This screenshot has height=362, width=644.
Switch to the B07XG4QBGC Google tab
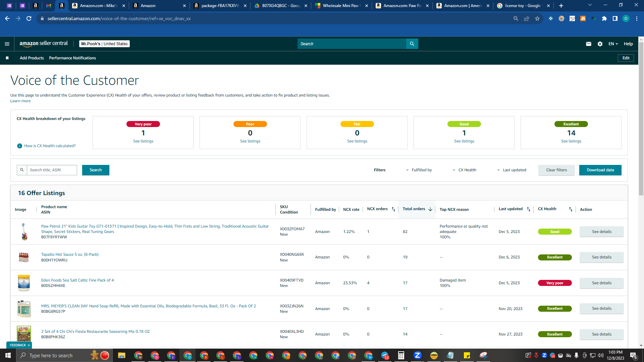coord(281,6)
